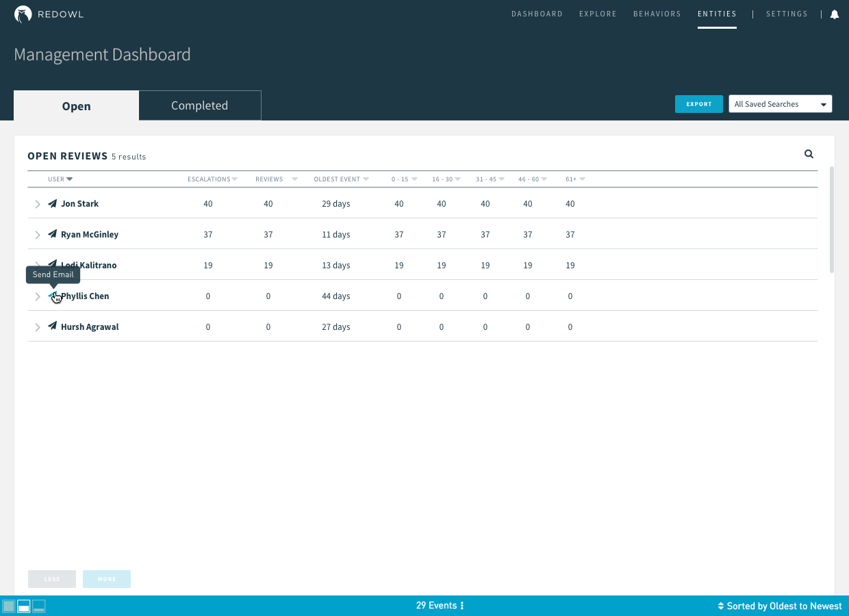Viewport: 849px width, 616px height.
Task: Click the Less button
Action: 52,579
